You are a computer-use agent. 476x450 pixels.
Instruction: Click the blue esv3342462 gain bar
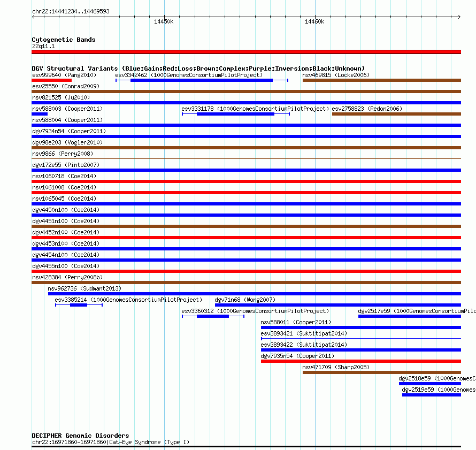pos(202,80)
